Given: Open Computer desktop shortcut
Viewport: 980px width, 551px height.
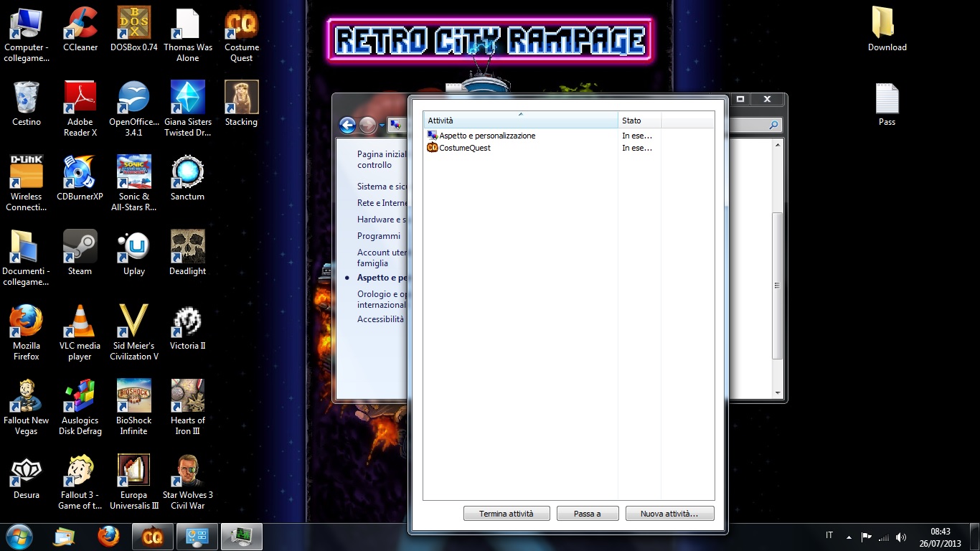Looking at the screenshot, I should 26,34.
